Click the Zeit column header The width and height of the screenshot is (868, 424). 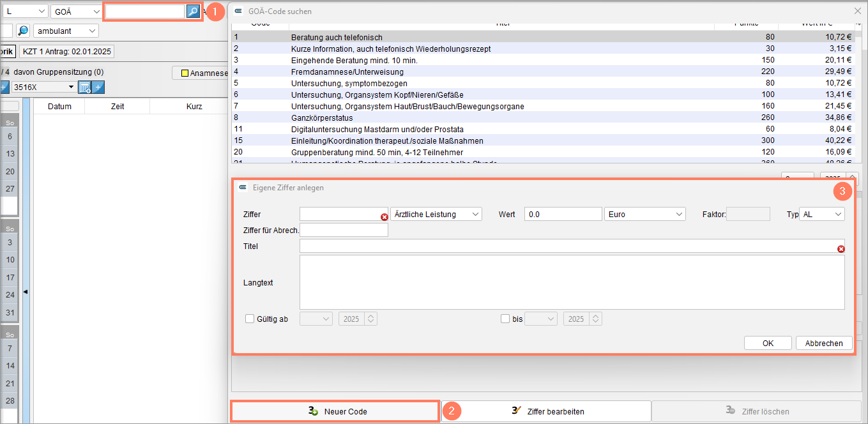pos(118,107)
